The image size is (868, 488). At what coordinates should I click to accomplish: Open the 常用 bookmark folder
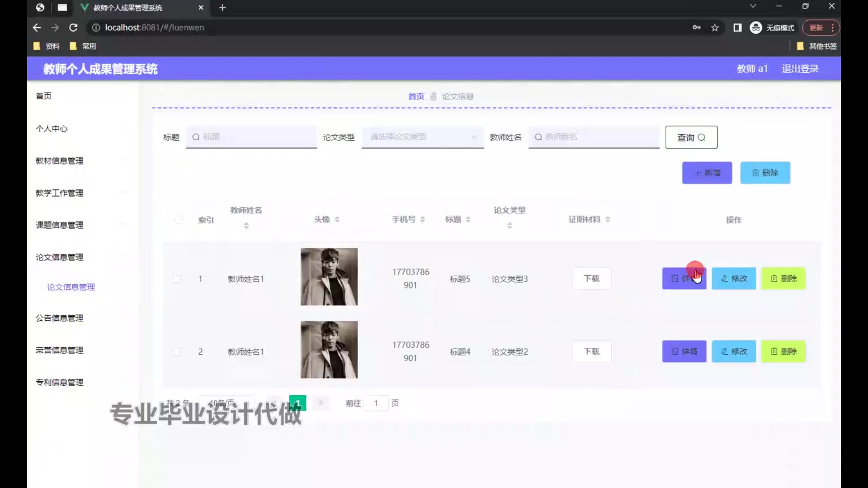click(83, 46)
